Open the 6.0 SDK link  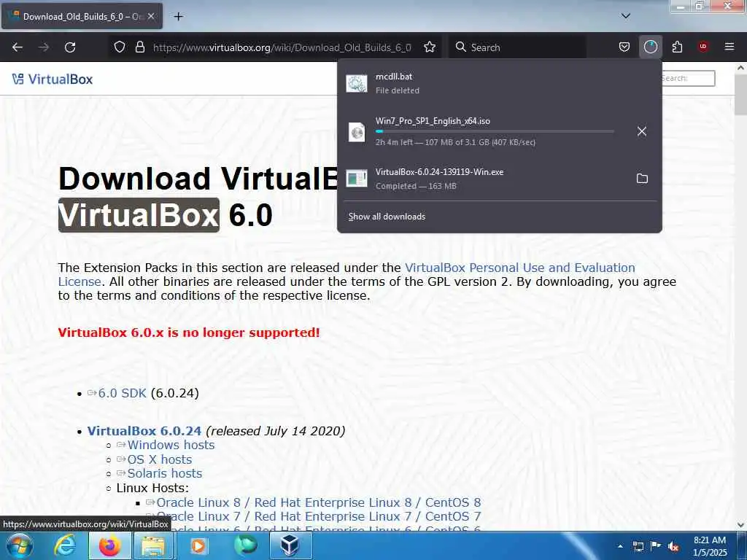tap(122, 393)
